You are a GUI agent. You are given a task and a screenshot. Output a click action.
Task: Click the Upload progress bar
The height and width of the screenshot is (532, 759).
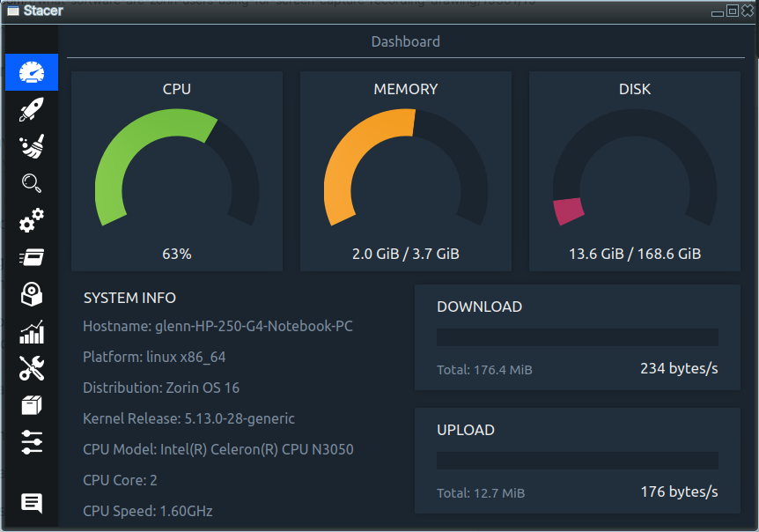point(578,461)
